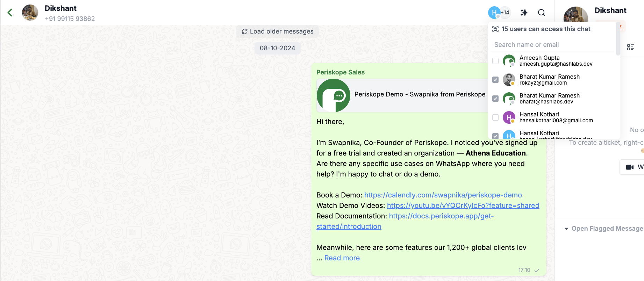This screenshot has height=281, width=644.
Task: Click the Periskope Demo contact card
Action: click(402, 95)
